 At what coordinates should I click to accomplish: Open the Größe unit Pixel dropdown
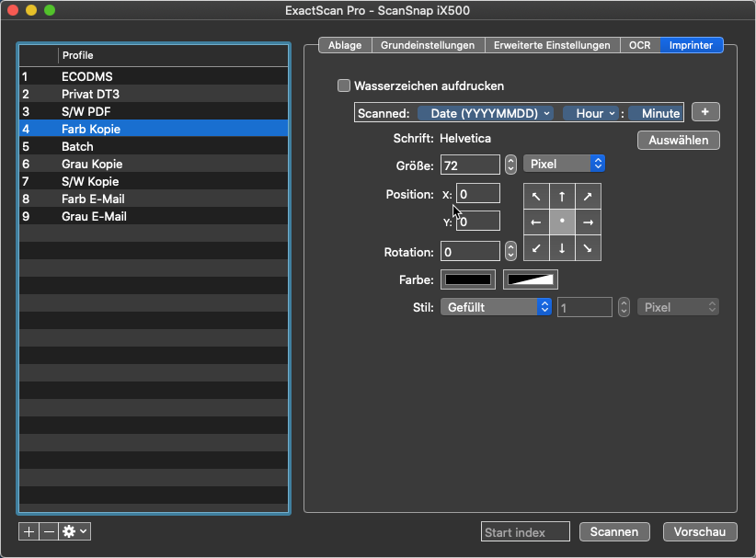[564, 164]
